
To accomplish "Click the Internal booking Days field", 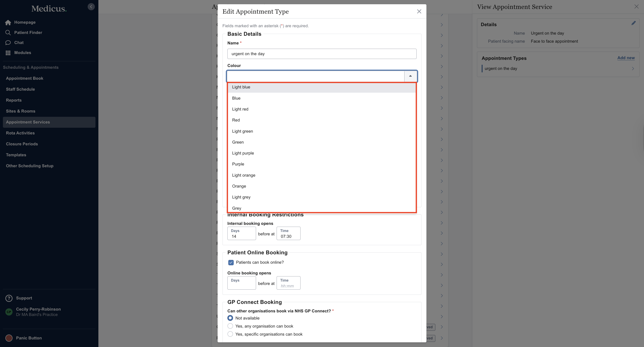I will pyautogui.click(x=241, y=233).
